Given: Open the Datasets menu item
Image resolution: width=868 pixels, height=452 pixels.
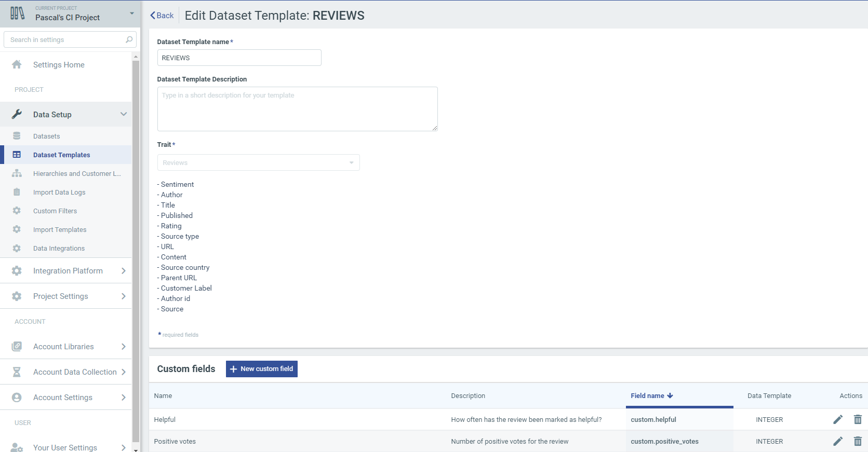Looking at the screenshot, I should (x=47, y=136).
